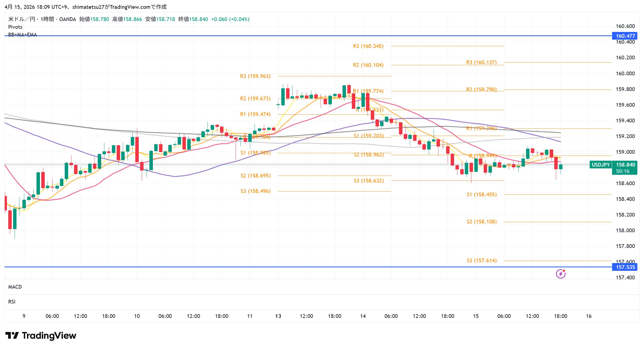This screenshot has width=644, height=349.
Task: Click the 160.477 blue price label
Action: (625, 36)
